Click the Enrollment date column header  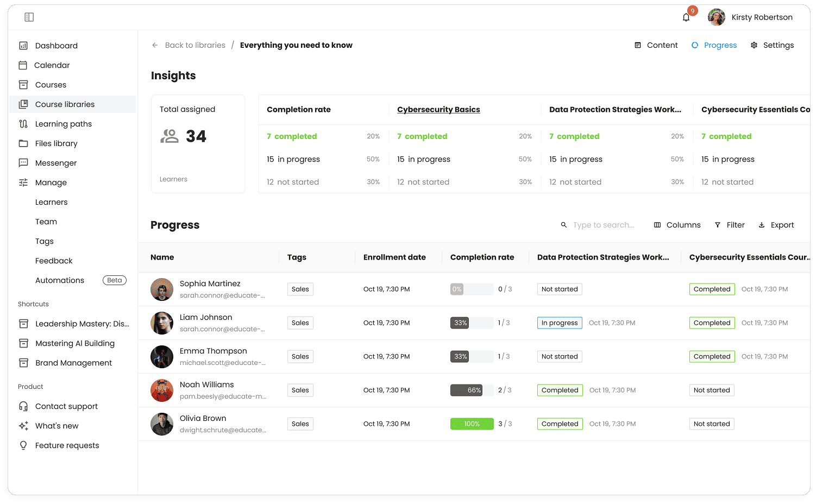click(x=394, y=257)
